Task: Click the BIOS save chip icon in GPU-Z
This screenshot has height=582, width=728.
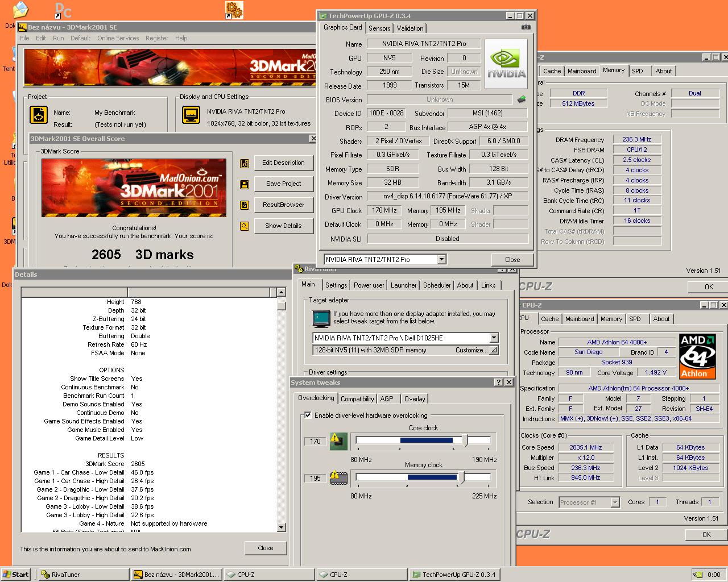Action: [x=522, y=99]
